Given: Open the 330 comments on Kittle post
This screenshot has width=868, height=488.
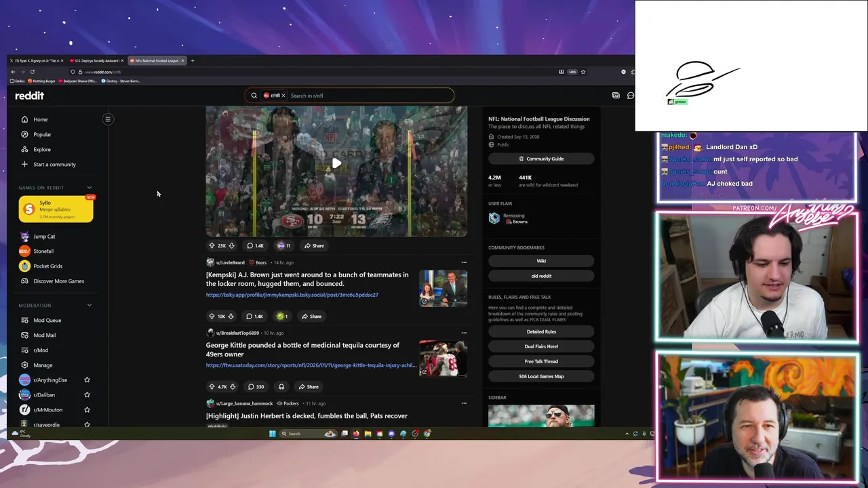Looking at the screenshot, I should pos(256,386).
